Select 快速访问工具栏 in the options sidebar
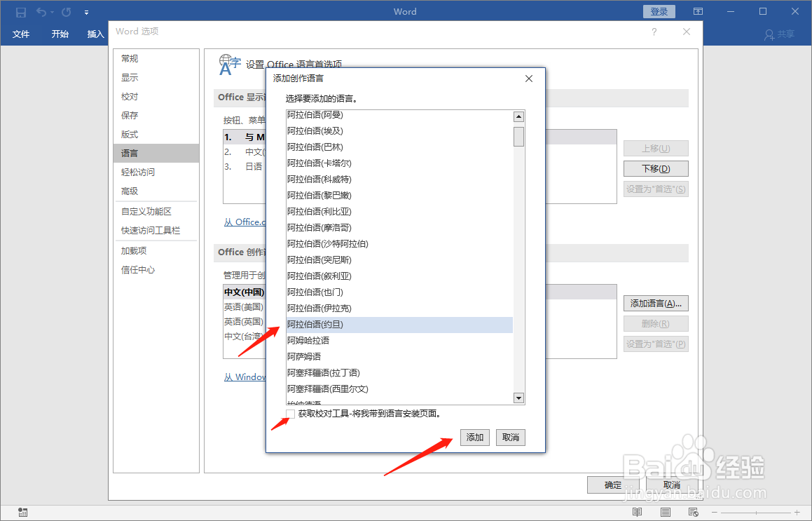This screenshot has width=812, height=521. click(156, 230)
